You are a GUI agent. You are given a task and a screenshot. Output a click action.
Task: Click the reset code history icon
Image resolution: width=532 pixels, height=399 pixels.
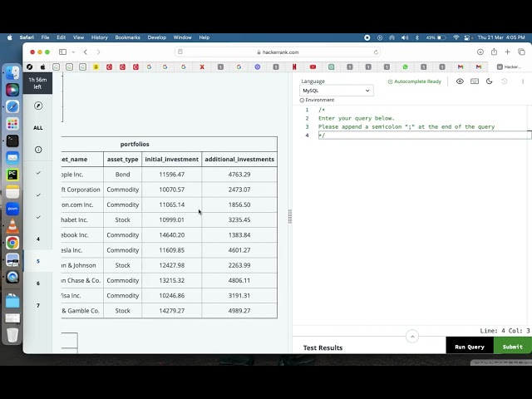click(x=505, y=81)
